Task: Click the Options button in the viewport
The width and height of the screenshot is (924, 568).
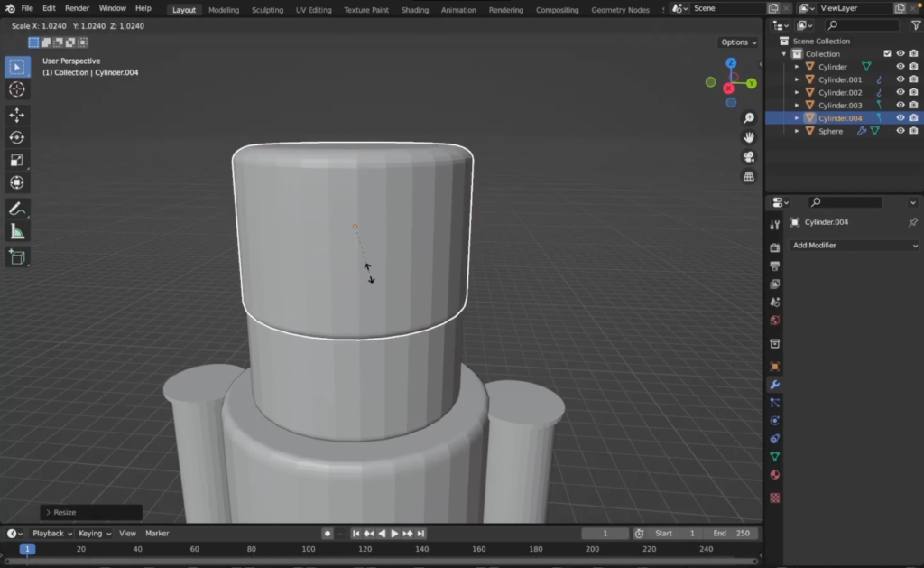Action: [x=737, y=42]
